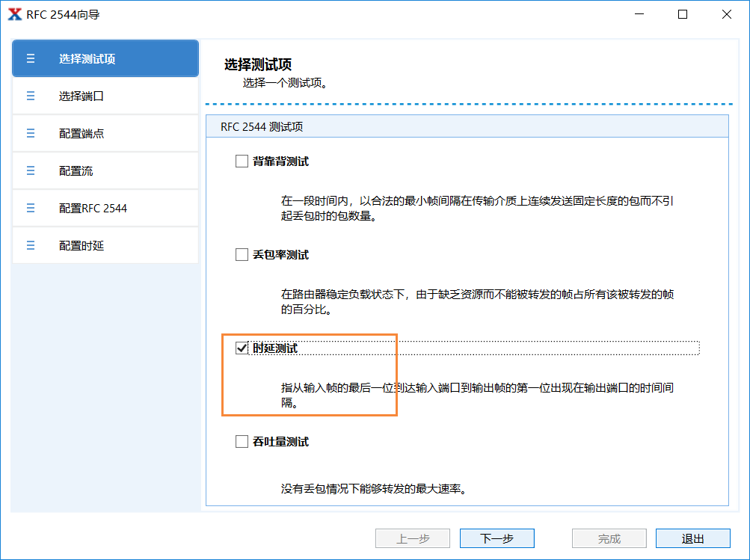Screen dimensions: 750x560
Task: Uncheck the 时延测试 checkbox
Action: pyautogui.click(x=242, y=348)
